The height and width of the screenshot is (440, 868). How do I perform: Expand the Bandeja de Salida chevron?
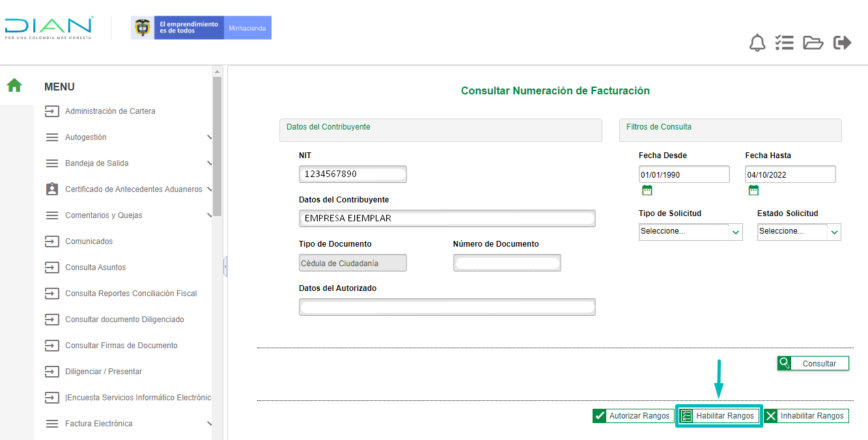209,163
